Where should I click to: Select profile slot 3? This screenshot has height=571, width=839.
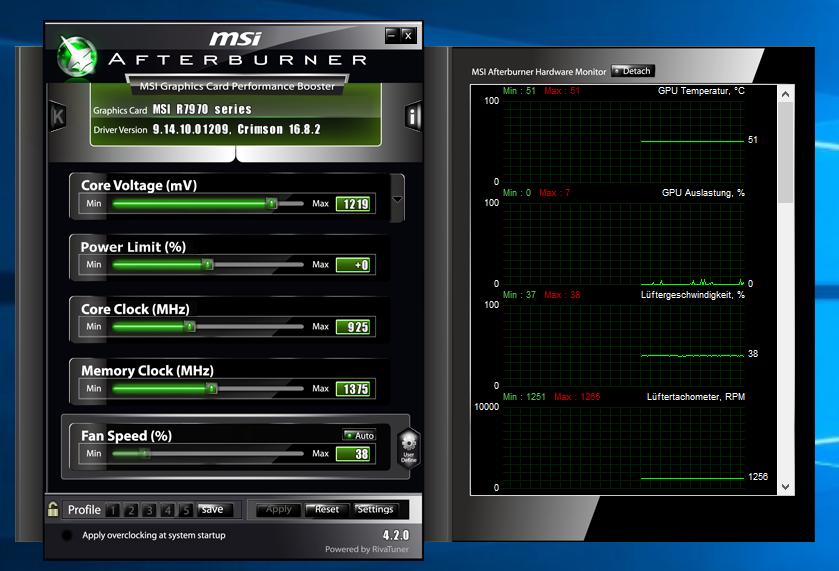tap(149, 510)
